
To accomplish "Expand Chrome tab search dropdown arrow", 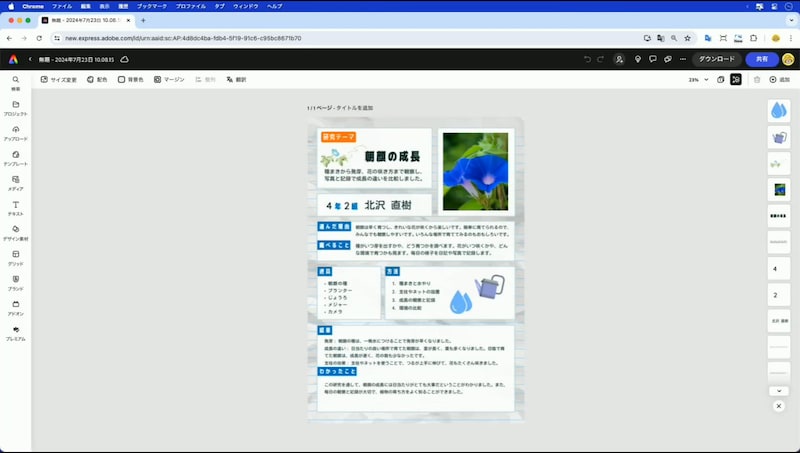I will coord(791,20).
